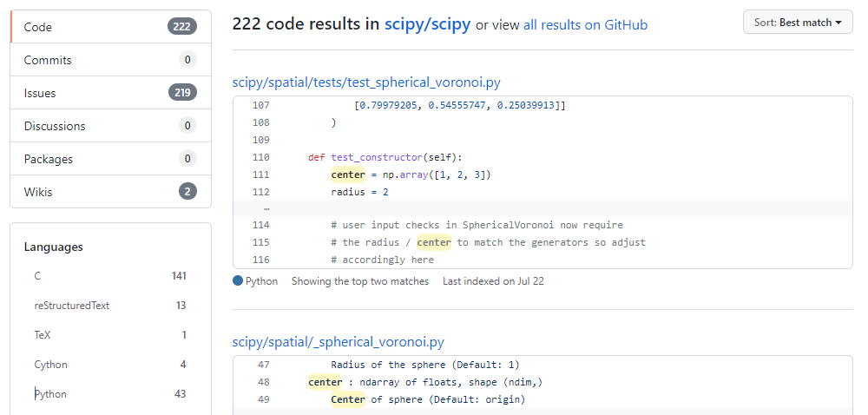Open _spherical_voronoi.py file link
Screen dimensions: 868x415
point(339,342)
